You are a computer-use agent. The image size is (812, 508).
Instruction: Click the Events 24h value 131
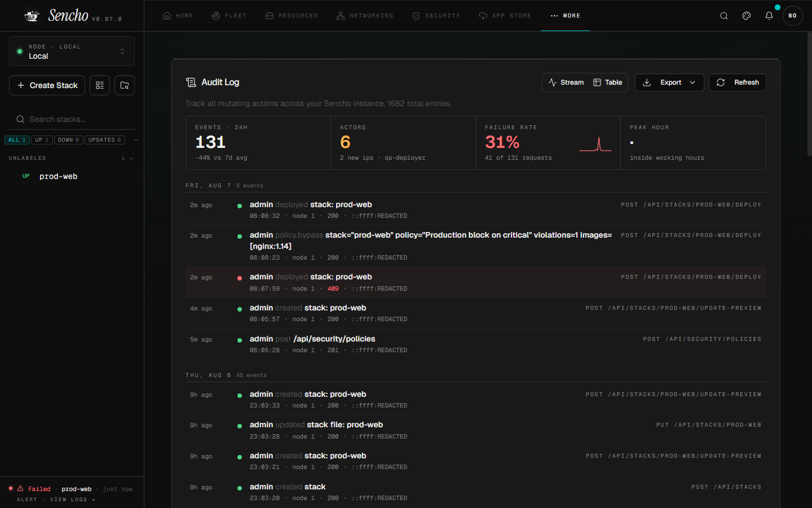coord(210,142)
